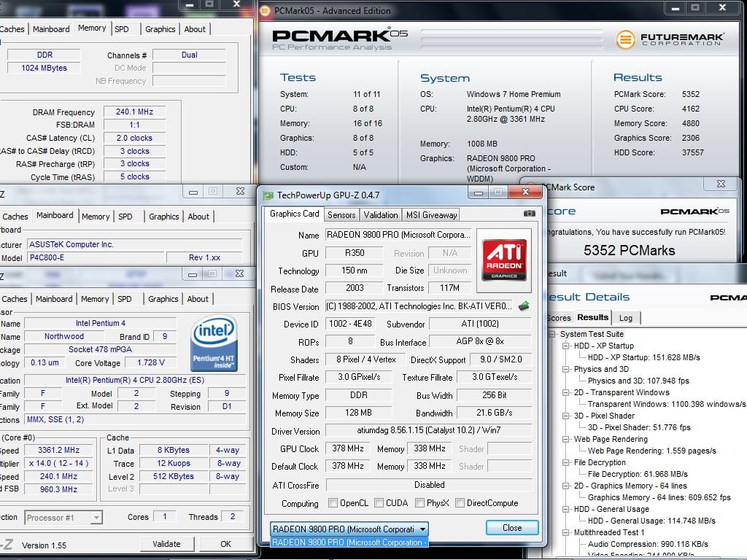Viewport: 747px width, 560px height.
Task: Switch to the Sensors tab in GPU-Z
Action: 341,215
